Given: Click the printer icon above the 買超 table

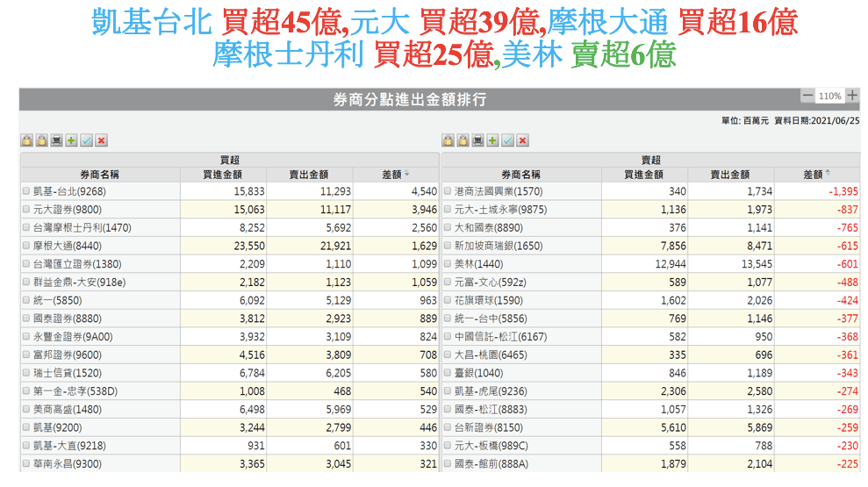Looking at the screenshot, I should pos(56,140).
